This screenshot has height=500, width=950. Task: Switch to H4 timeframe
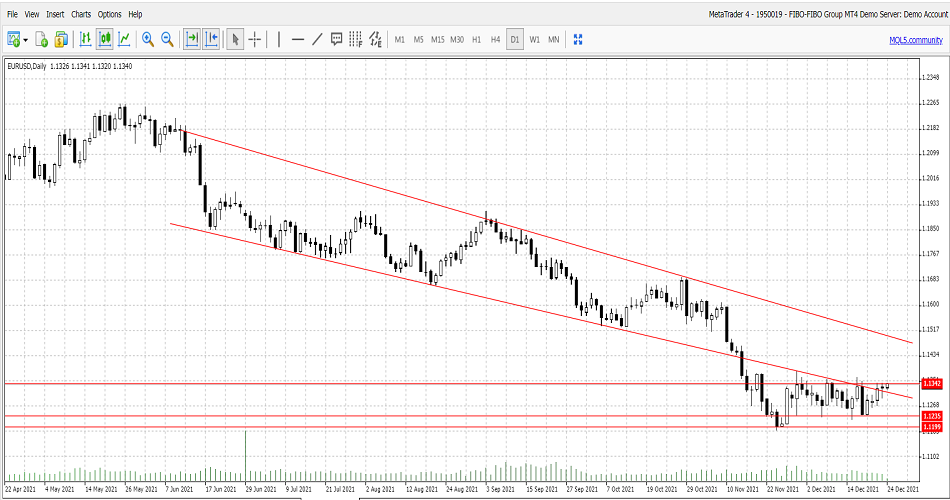pos(496,39)
